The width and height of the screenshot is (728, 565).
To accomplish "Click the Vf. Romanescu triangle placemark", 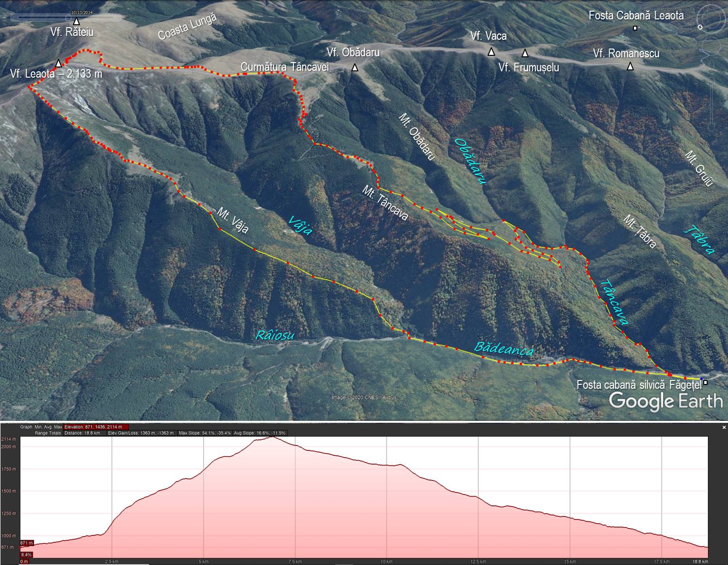I will (630, 67).
